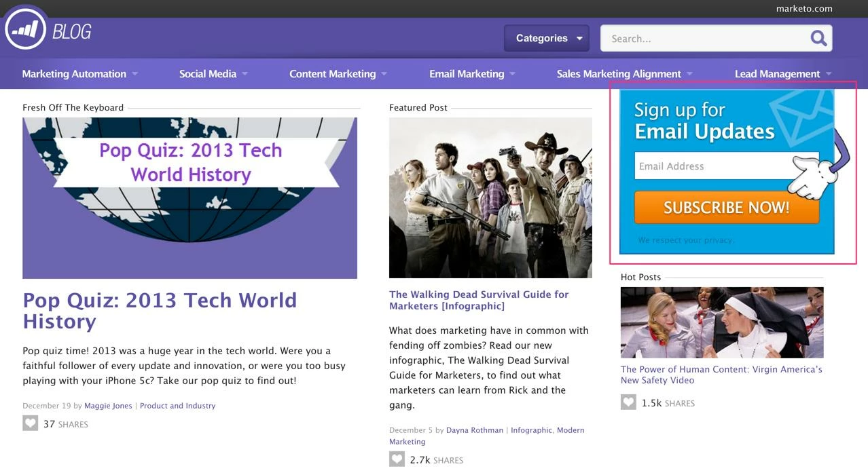Click 'December 5' post date

[412, 430]
